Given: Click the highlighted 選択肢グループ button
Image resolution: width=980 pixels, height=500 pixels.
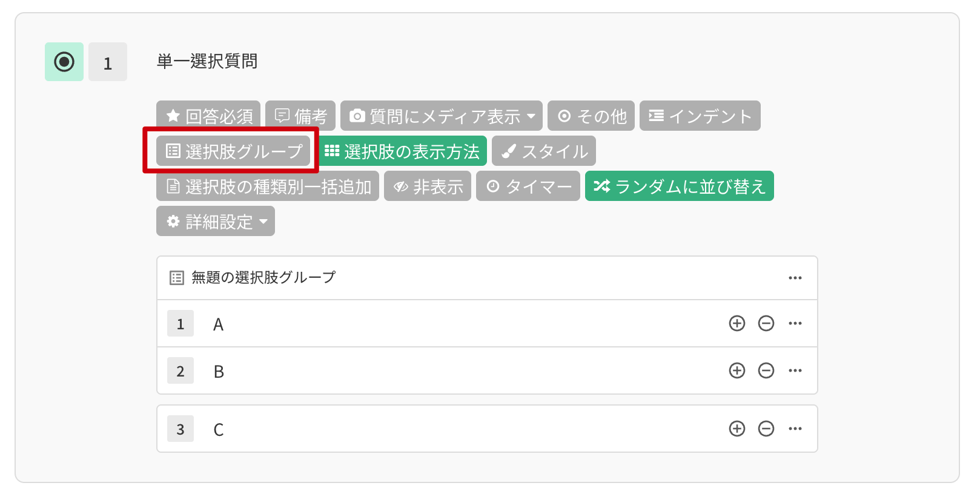Looking at the screenshot, I should click(233, 151).
